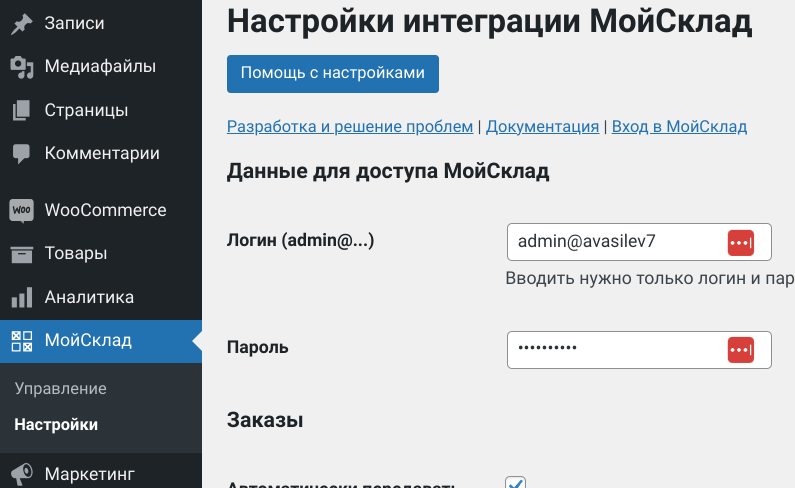Open the Медиафайлы menu
795x488 pixels.
pyautogui.click(x=101, y=66)
